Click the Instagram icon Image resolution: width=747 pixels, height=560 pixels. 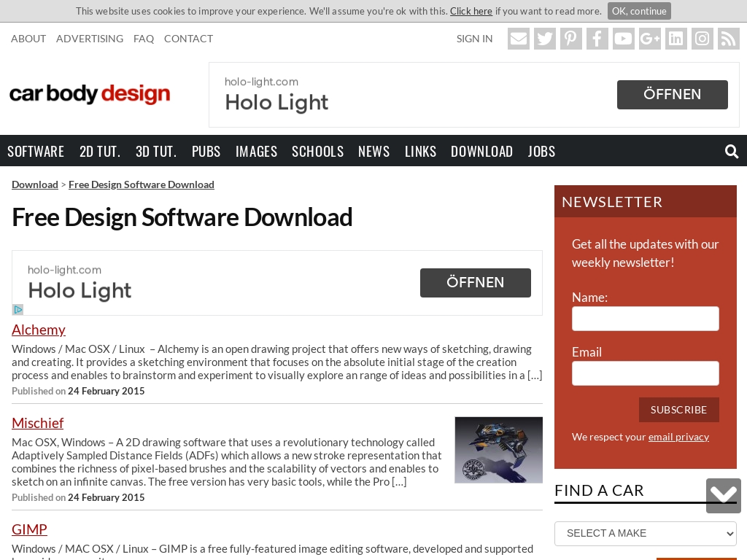[x=703, y=39]
